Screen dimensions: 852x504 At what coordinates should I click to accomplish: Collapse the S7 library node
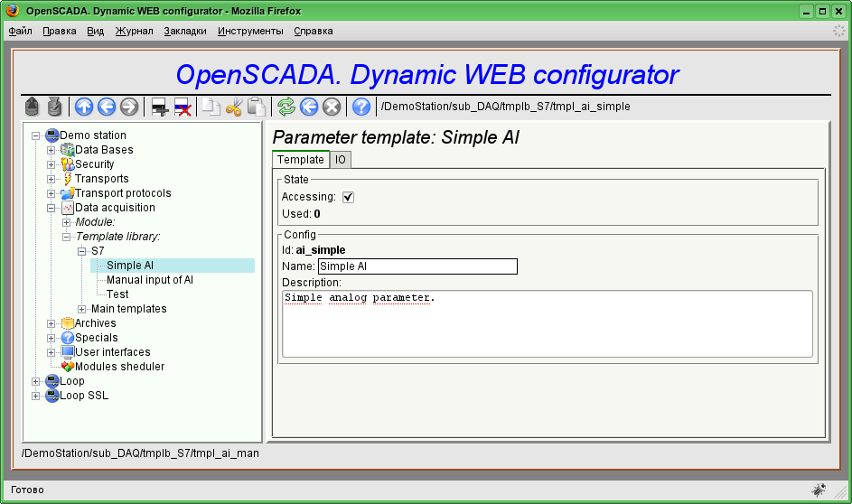pyautogui.click(x=81, y=251)
